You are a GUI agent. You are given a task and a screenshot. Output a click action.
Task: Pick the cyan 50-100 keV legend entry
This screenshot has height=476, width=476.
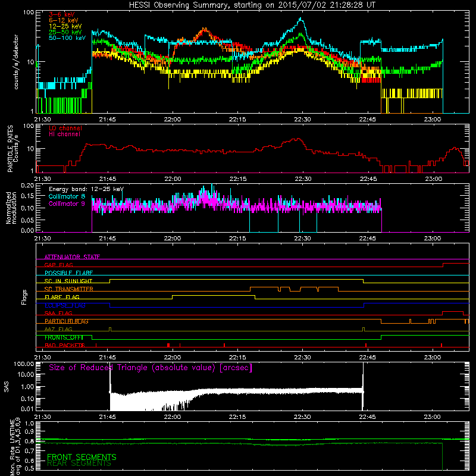(x=67, y=38)
